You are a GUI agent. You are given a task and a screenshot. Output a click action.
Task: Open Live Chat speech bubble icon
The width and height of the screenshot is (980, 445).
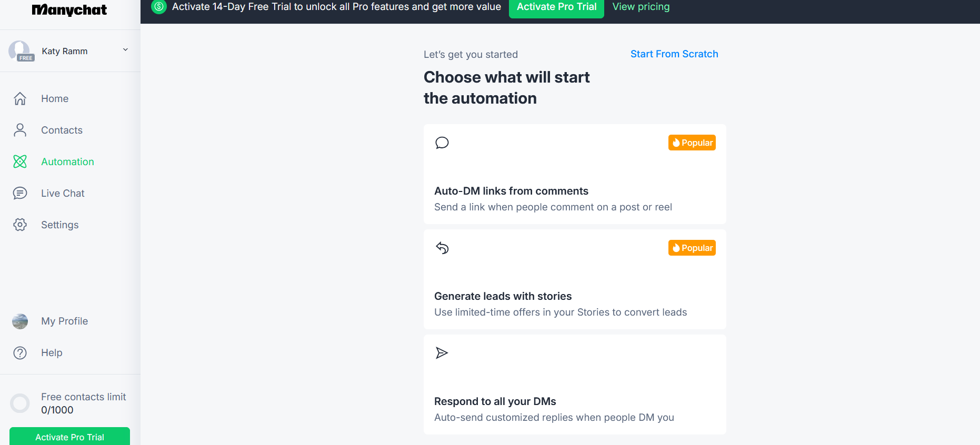point(20,193)
